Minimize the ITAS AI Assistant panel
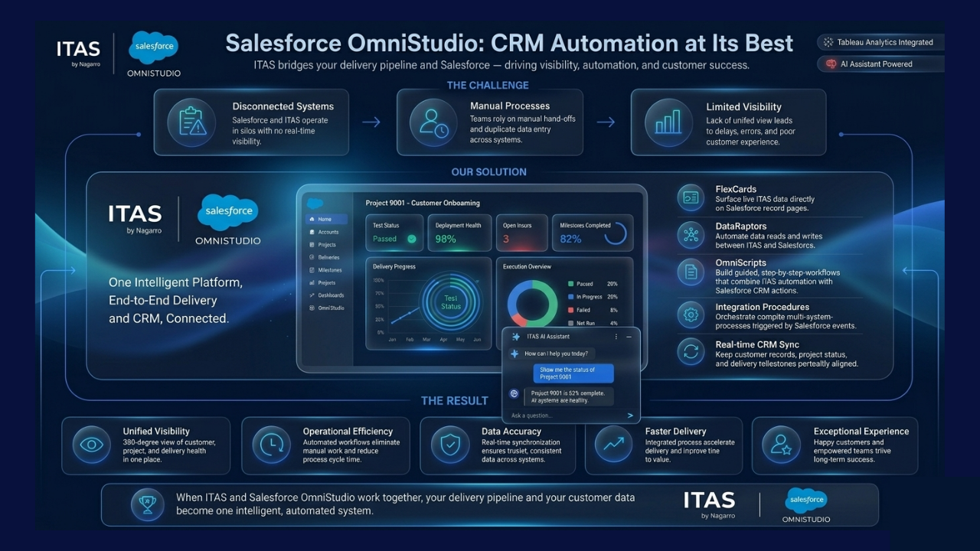 point(629,337)
